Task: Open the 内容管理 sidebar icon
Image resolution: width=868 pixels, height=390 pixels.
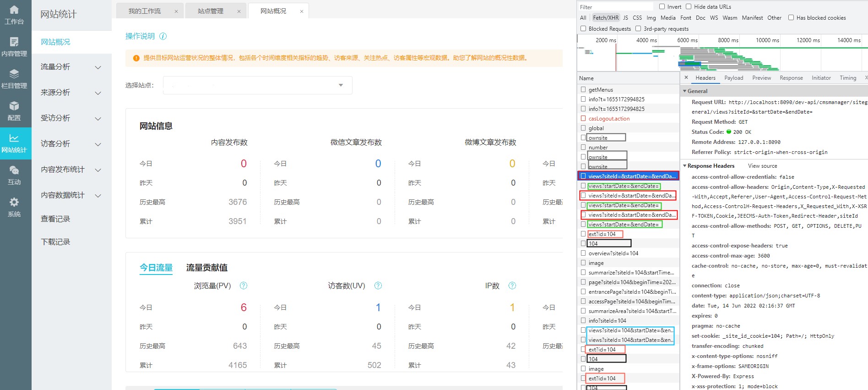Action: coord(14,42)
